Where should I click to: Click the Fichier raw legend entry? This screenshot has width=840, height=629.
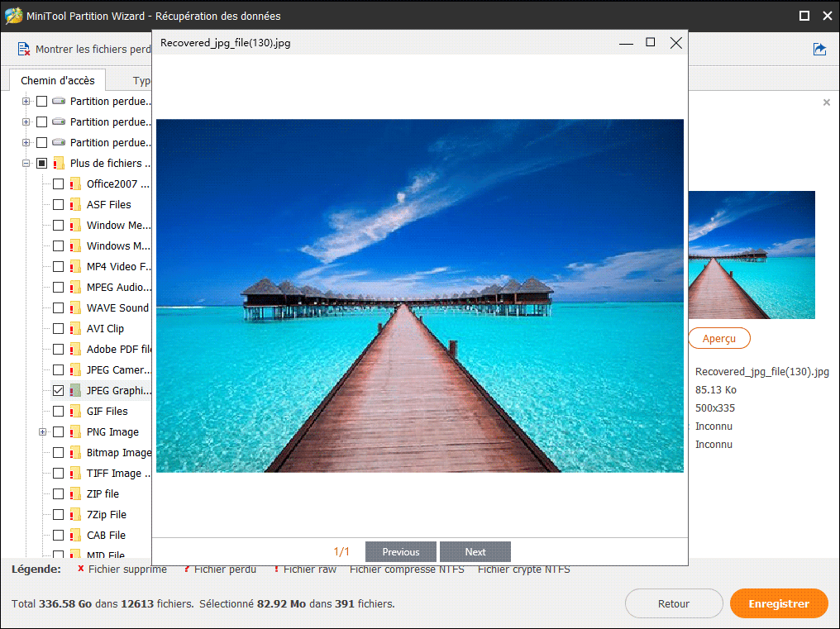point(305,569)
